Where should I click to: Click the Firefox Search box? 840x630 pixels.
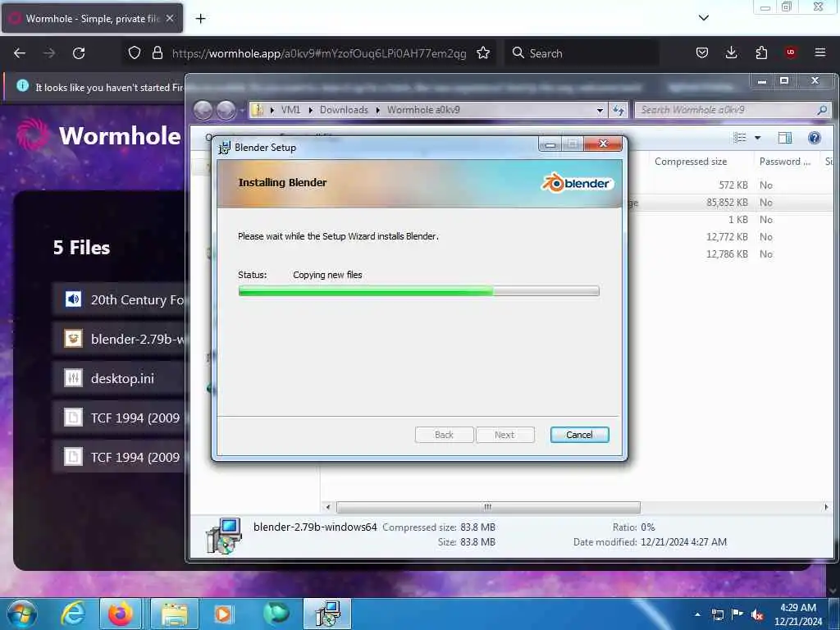coord(582,53)
